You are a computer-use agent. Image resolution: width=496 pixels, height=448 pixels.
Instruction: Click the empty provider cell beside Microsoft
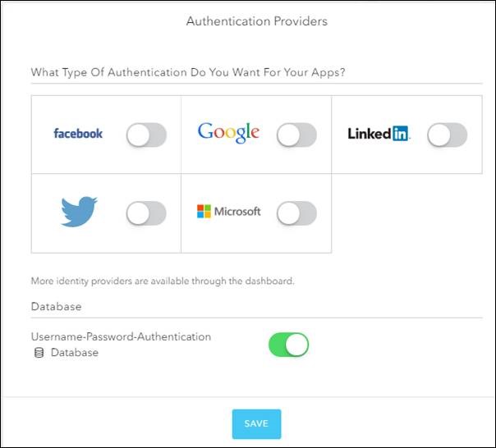[x=406, y=213]
